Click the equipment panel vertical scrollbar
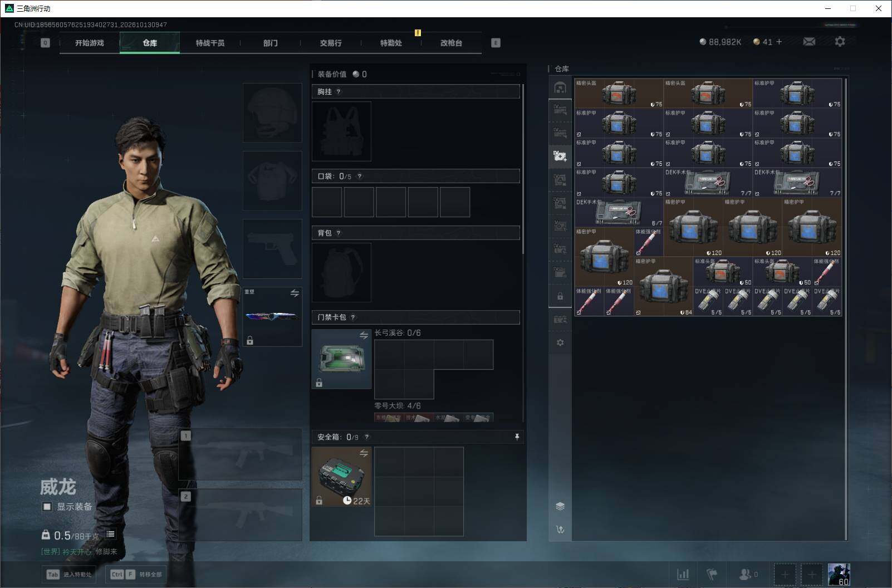 tap(523, 168)
